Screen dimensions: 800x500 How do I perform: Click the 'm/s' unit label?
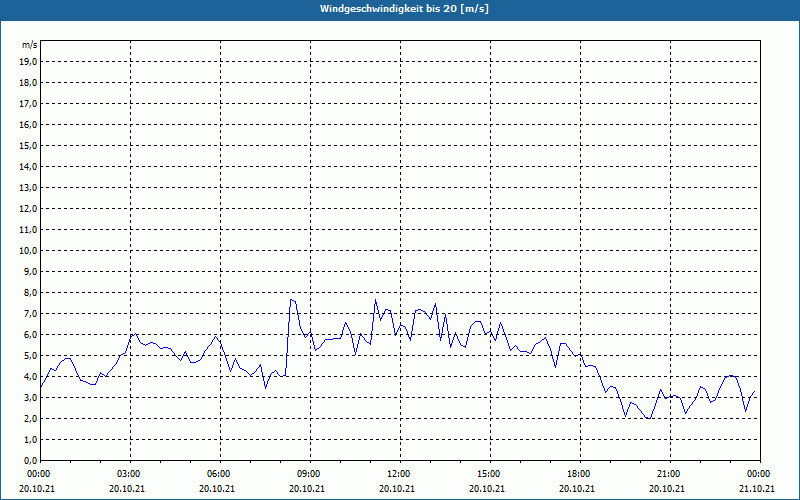(x=29, y=45)
